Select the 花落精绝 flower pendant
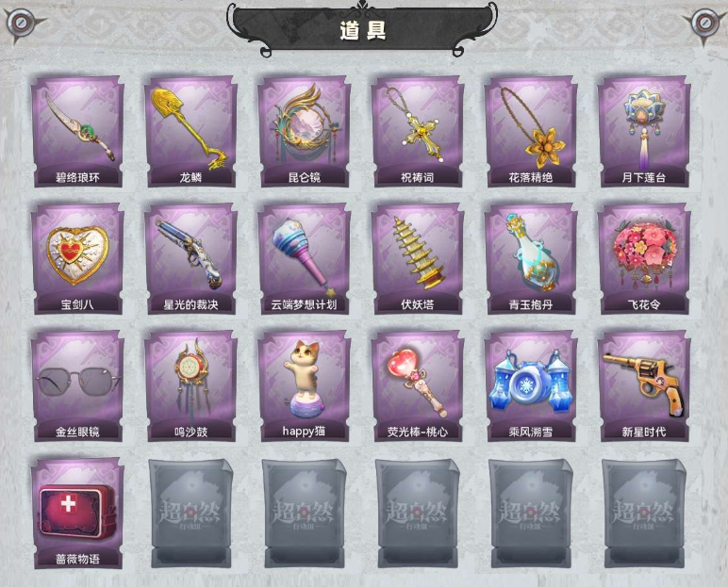728x587 pixels. (531, 132)
